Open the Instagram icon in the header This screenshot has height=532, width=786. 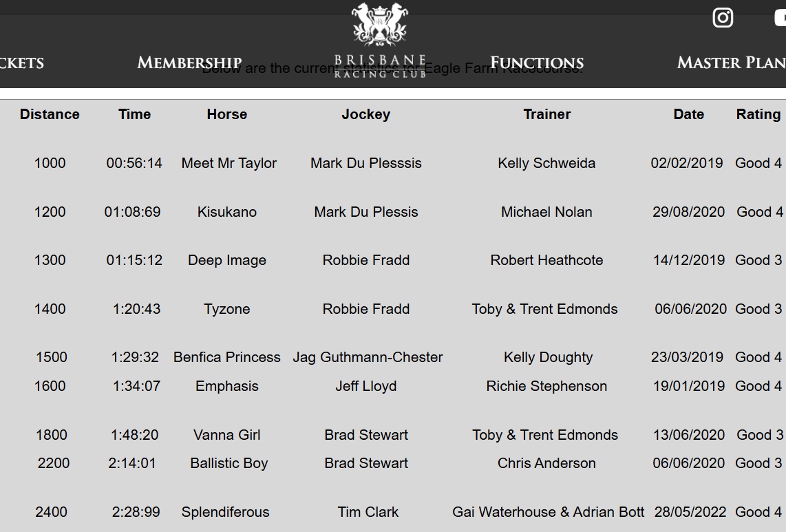[722, 17]
